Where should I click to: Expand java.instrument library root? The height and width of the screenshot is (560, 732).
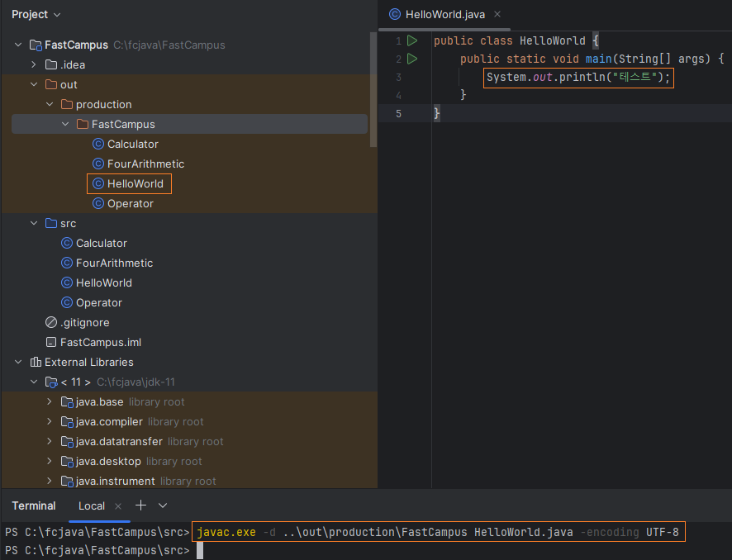coord(50,481)
